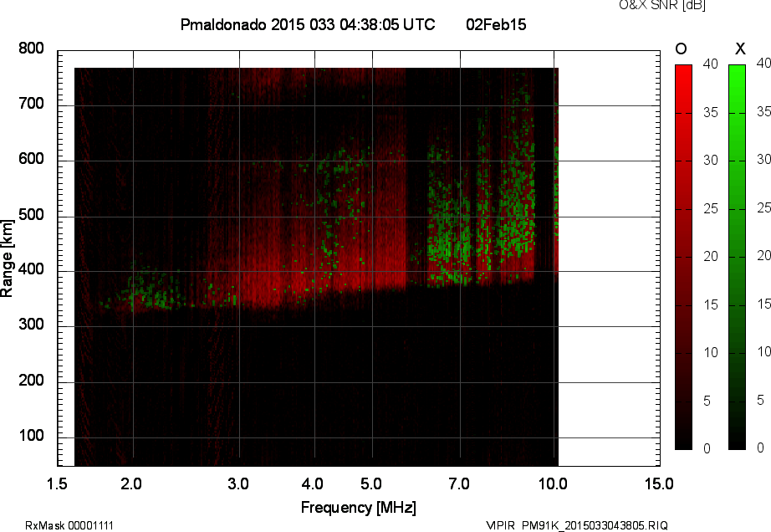Click the 02Feb15 date label

(496, 25)
